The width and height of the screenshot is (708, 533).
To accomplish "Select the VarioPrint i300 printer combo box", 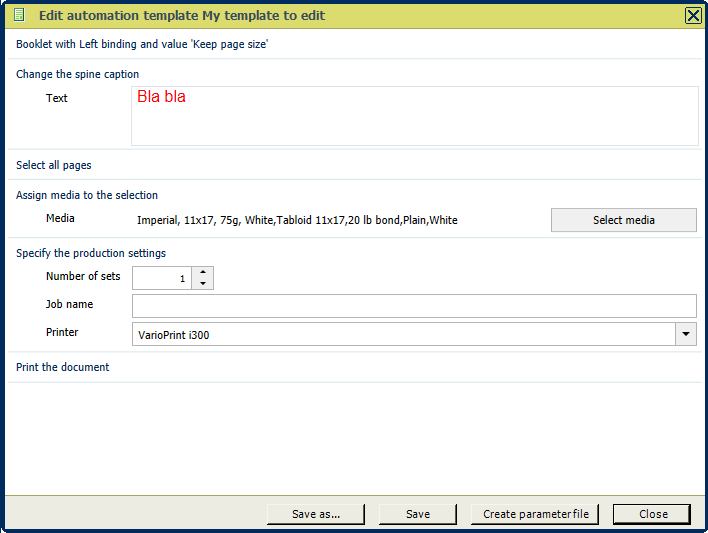I will click(x=414, y=334).
